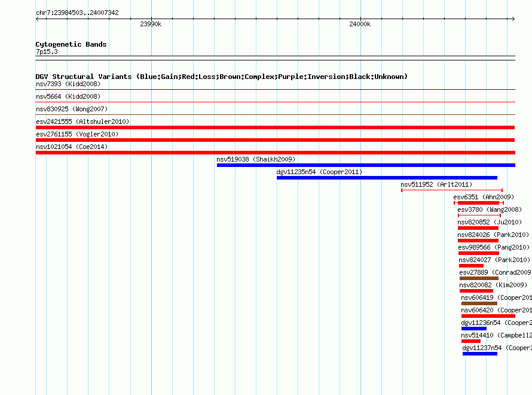This screenshot has width=532, height=395.
Task: Click nsv820852 (Ju2010) label
Action: (x=489, y=222)
